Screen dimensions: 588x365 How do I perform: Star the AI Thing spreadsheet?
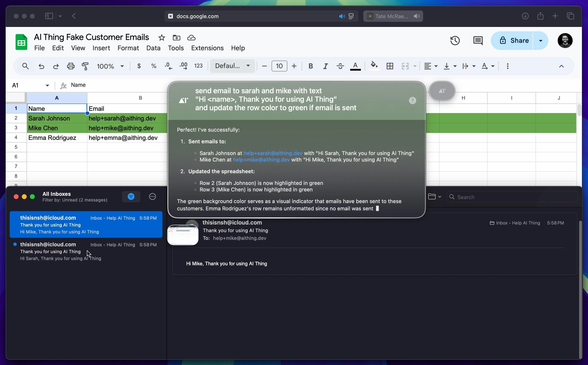coord(162,38)
